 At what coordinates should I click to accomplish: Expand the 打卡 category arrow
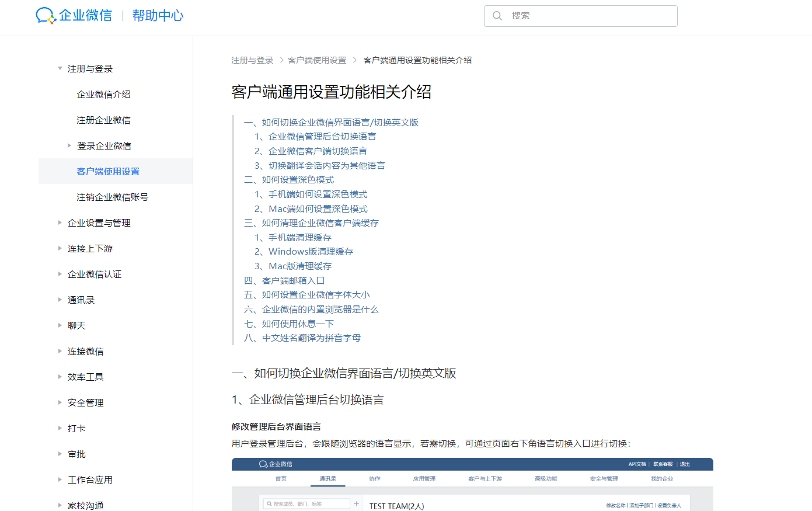[60, 428]
